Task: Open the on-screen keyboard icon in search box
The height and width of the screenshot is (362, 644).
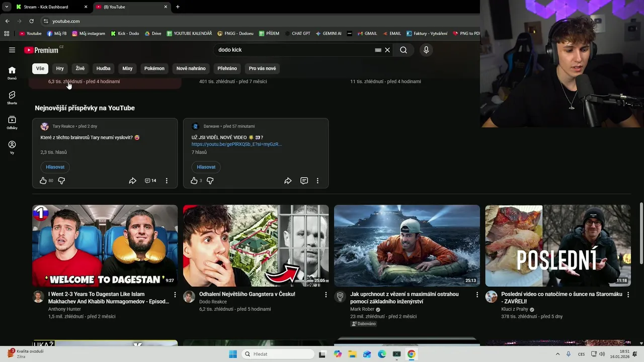Action: pyautogui.click(x=378, y=50)
